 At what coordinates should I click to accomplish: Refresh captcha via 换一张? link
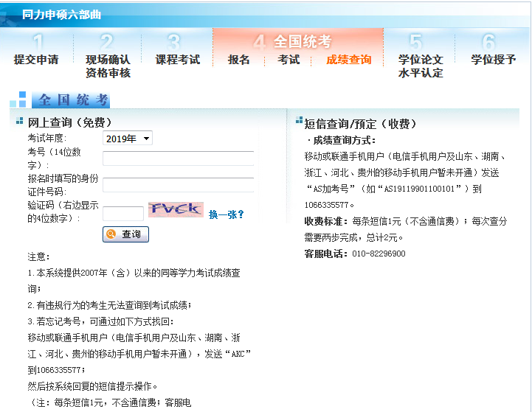point(227,214)
